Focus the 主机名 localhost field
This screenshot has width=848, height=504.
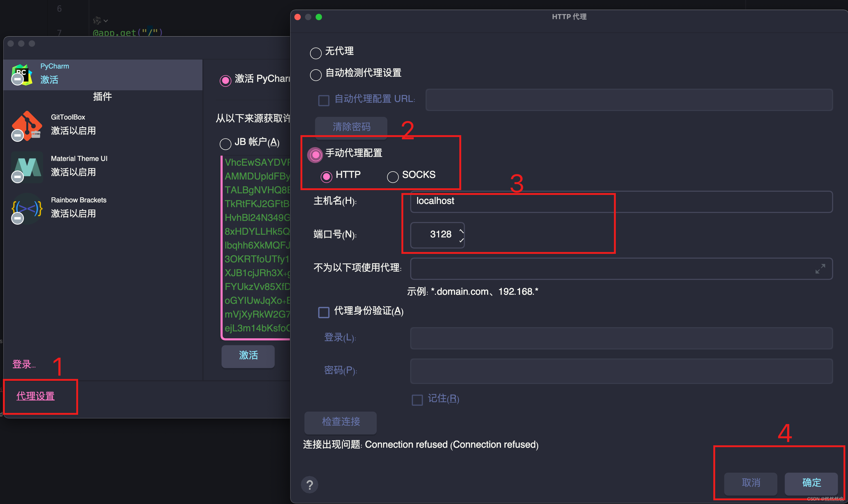621,202
